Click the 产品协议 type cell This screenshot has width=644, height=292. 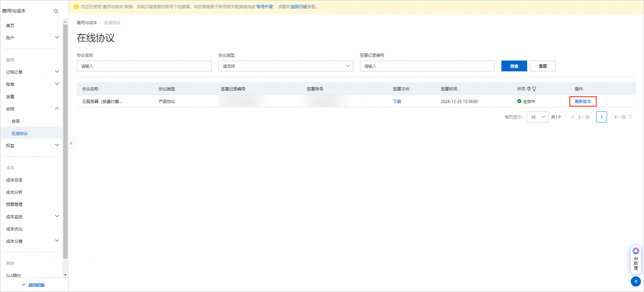pyautogui.click(x=167, y=101)
